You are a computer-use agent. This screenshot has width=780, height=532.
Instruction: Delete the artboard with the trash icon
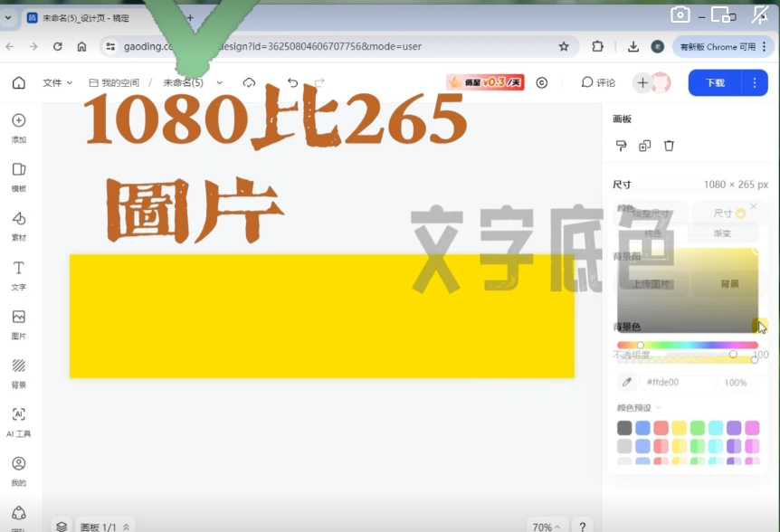tap(669, 146)
